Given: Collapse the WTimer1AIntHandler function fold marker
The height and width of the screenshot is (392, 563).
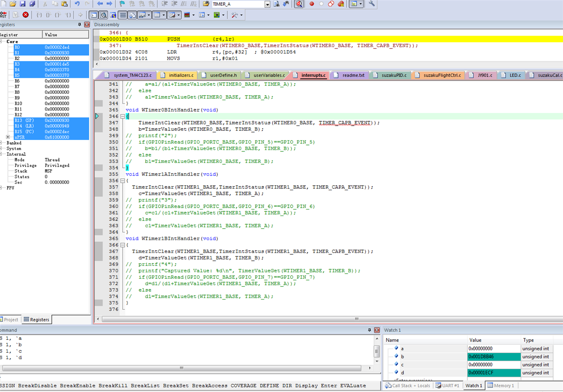Looking at the screenshot, I should pyautogui.click(x=122, y=181).
